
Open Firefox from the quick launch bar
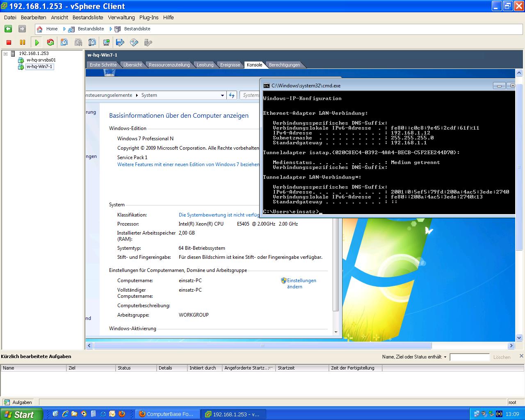(x=121, y=414)
